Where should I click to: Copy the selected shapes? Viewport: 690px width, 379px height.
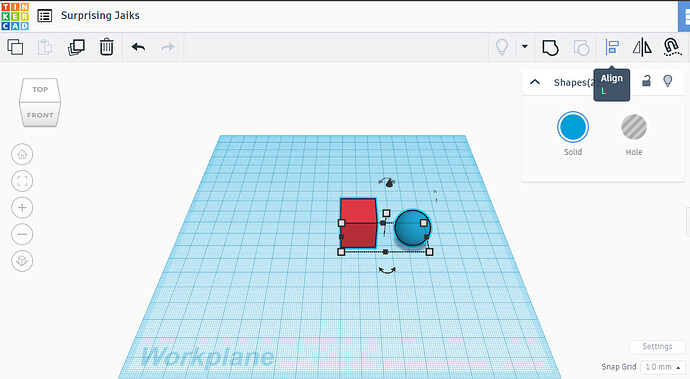tap(15, 47)
